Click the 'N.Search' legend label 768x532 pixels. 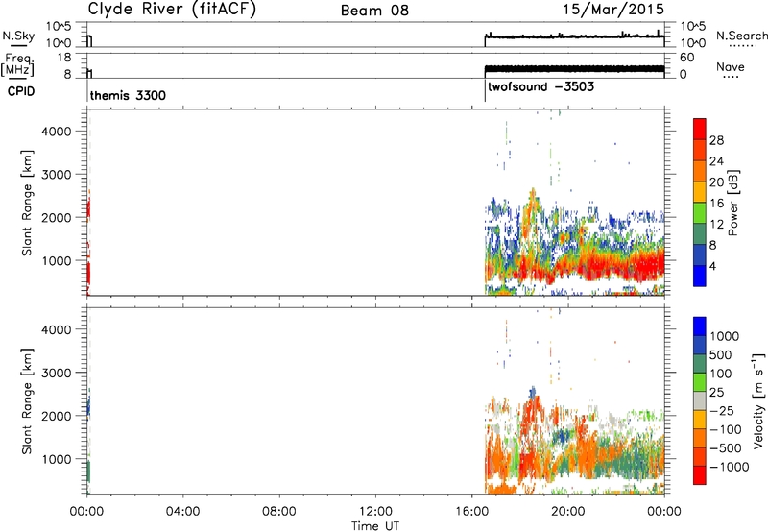coord(741,36)
